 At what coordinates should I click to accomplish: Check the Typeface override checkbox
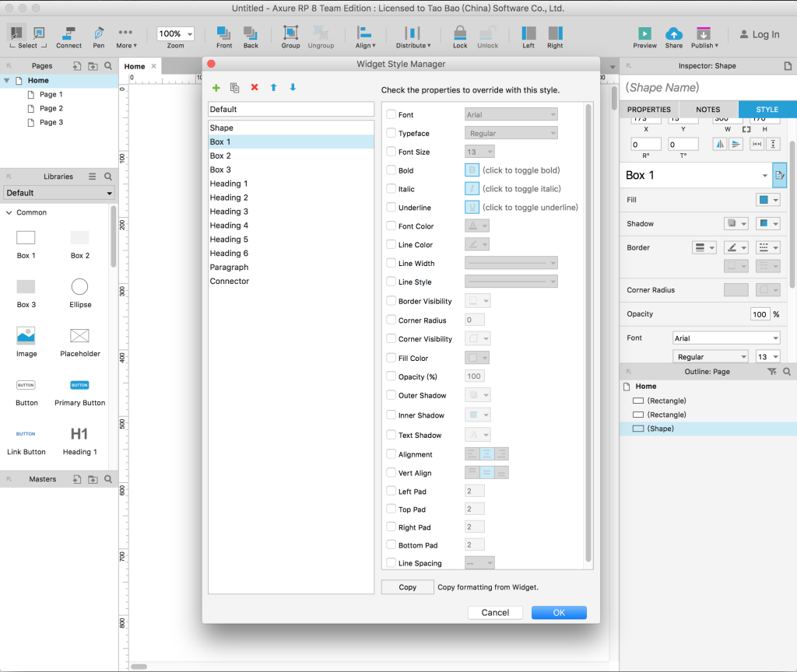tap(391, 133)
